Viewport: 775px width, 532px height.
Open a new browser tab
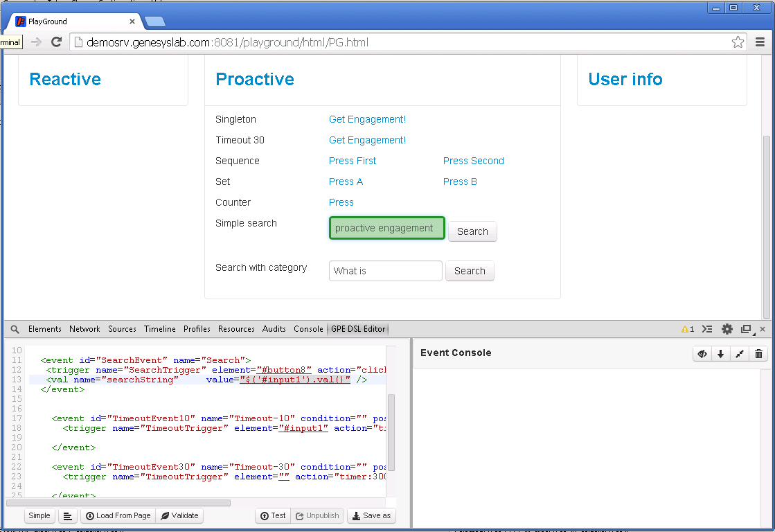tap(155, 21)
